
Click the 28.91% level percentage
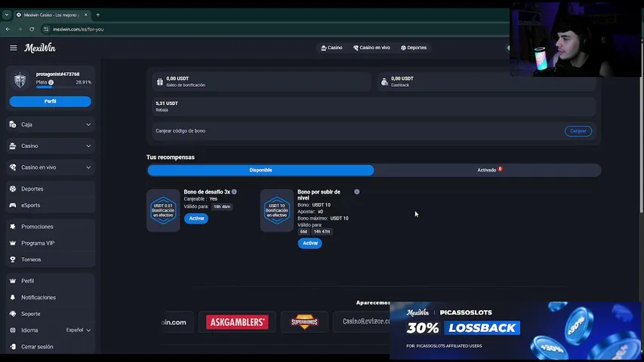pyautogui.click(x=83, y=82)
